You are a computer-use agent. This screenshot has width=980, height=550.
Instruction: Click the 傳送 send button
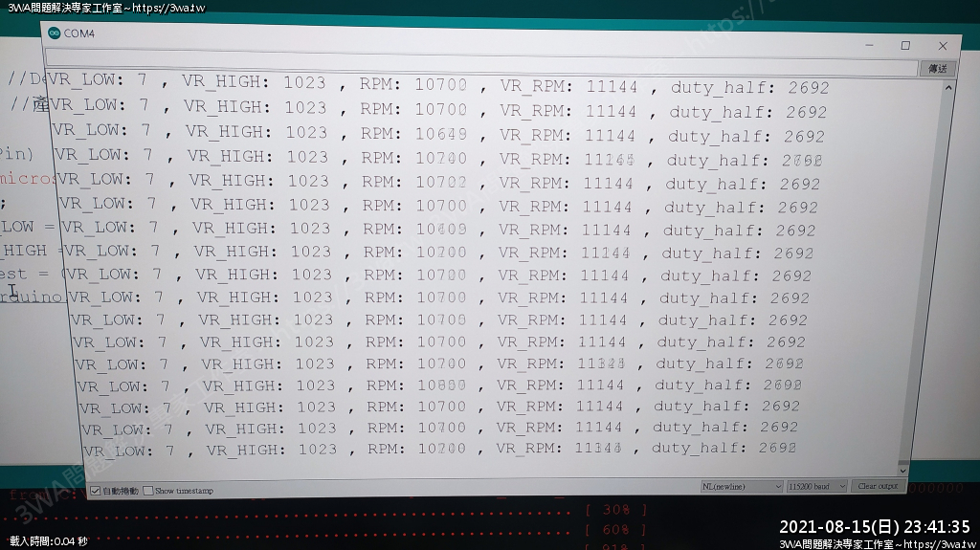(x=937, y=69)
